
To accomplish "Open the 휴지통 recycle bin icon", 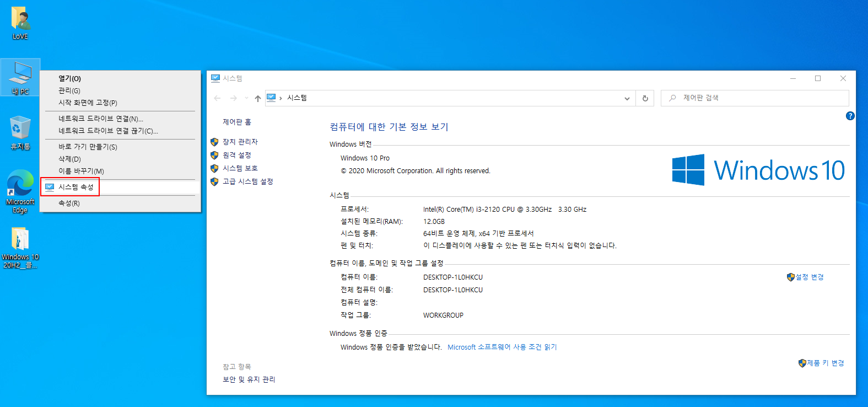I will [20, 133].
